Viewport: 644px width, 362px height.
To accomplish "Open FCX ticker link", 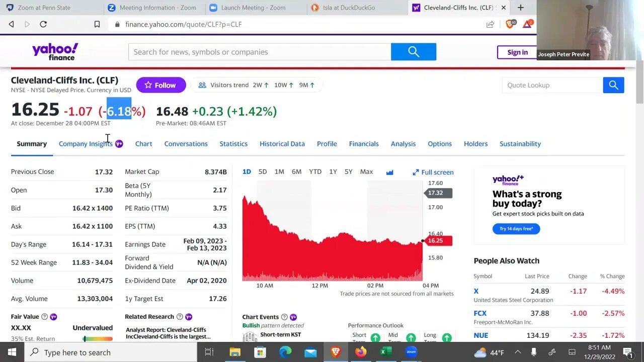I will [x=480, y=313].
